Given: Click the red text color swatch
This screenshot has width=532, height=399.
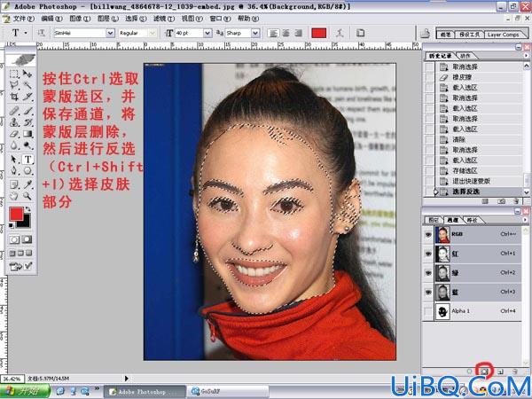Looking at the screenshot, I should (x=319, y=33).
